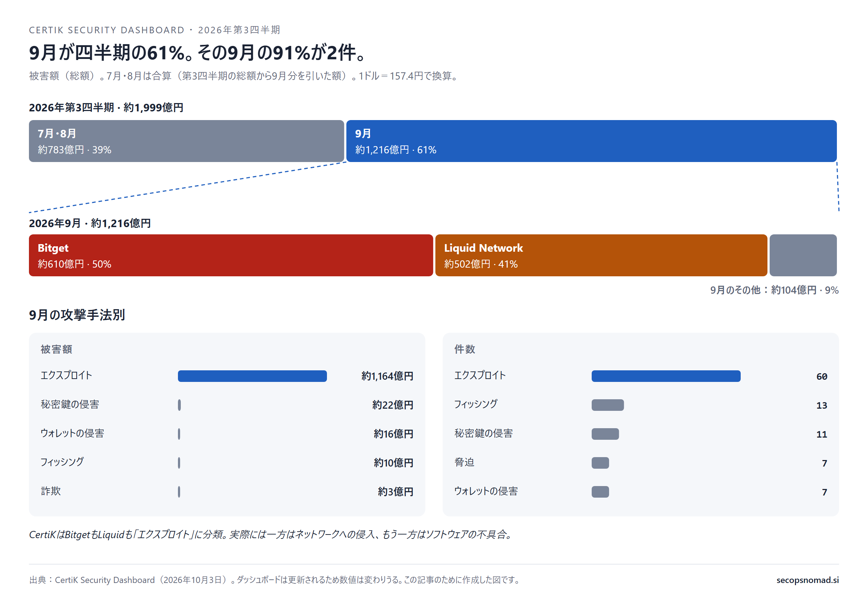Screen dimensions: 868x596
Task: Select the orange Liquid Network segment
Action: click(601, 255)
